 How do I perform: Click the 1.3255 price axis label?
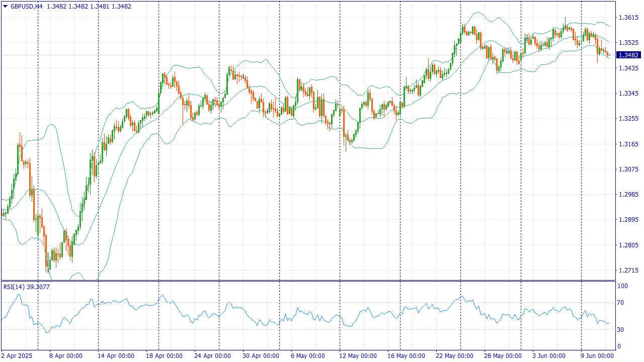click(x=628, y=119)
